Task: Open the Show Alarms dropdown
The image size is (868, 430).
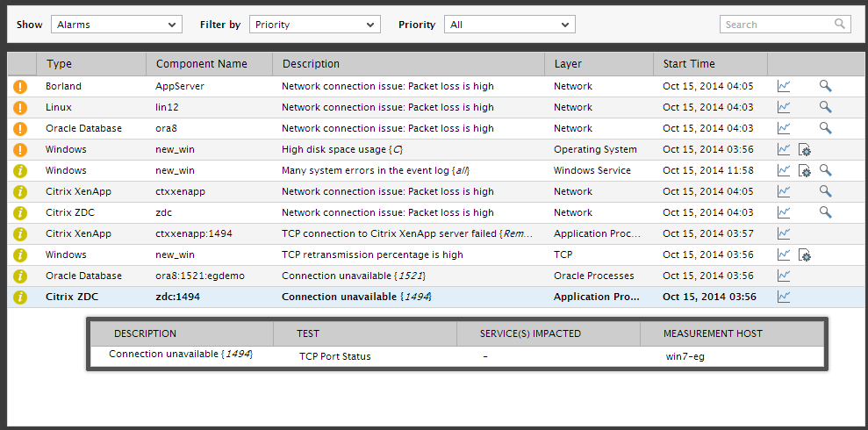Action: [116, 25]
